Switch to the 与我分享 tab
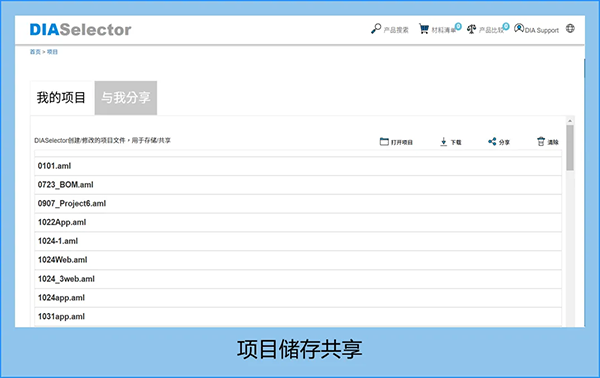The height and width of the screenshot is (378, 600). [x=126, y=98]
